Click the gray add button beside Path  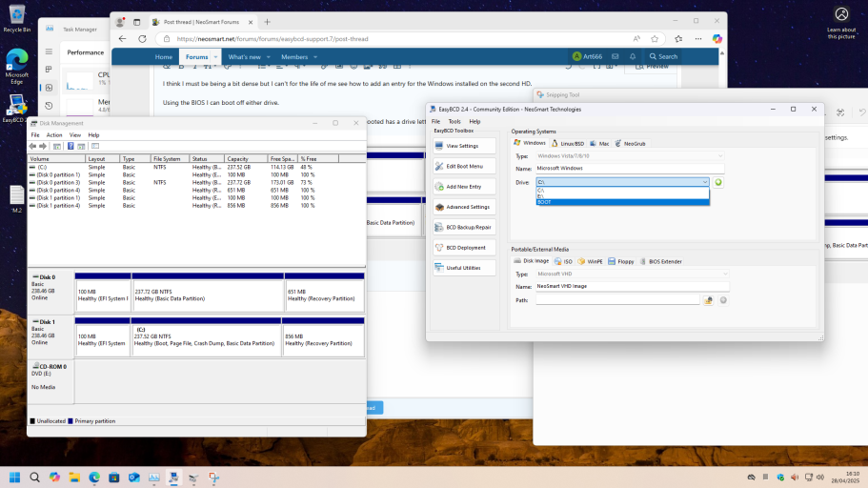tap(723, 300)
